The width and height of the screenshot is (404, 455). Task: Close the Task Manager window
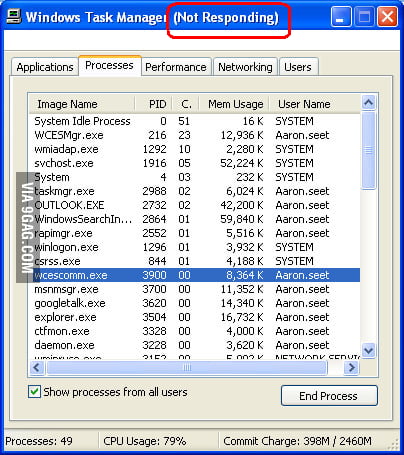(387, 17)
